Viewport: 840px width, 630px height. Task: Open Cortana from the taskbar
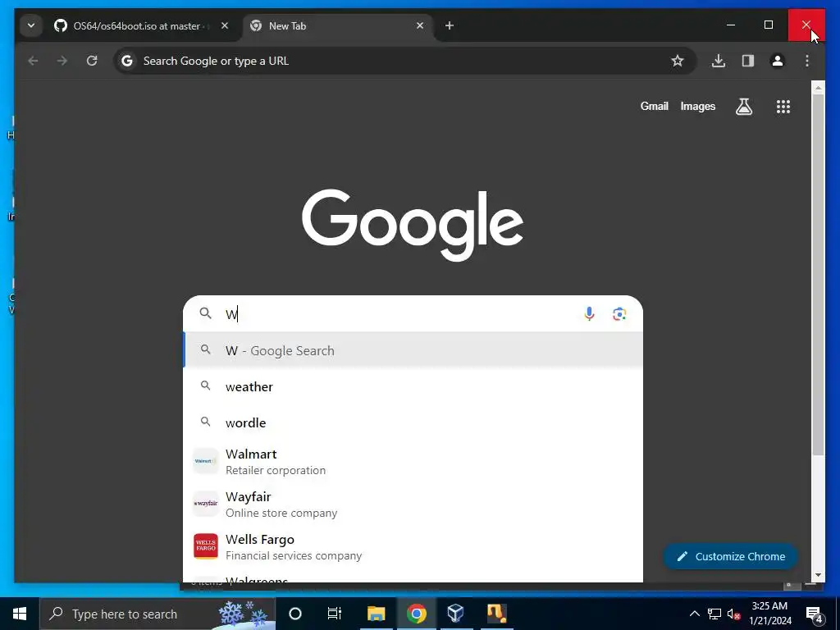[x=295, y=614]
